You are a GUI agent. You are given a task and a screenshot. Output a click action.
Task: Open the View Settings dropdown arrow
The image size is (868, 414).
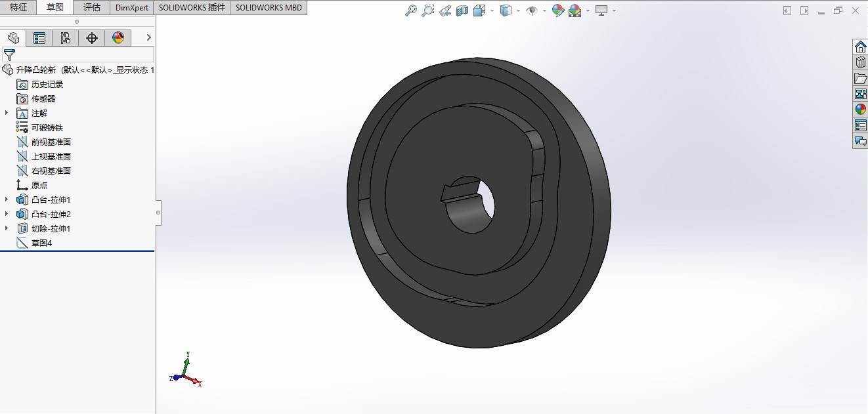click(614, 10)
